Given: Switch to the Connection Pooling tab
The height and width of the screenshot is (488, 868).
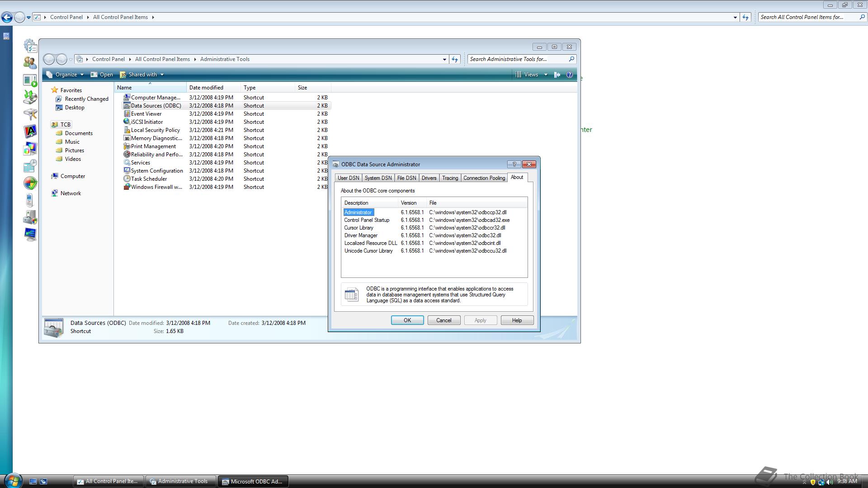Looking at the screenshot, I should [484, 178].
